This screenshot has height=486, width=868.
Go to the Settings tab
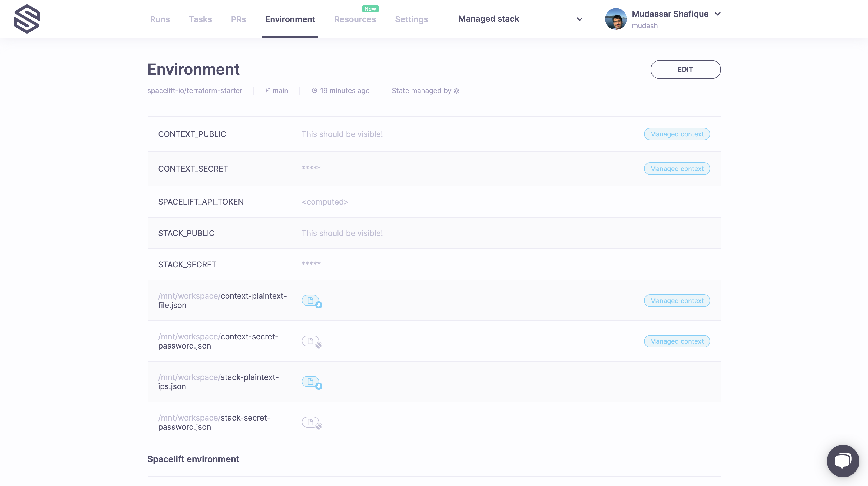click(x=412, y=19)
